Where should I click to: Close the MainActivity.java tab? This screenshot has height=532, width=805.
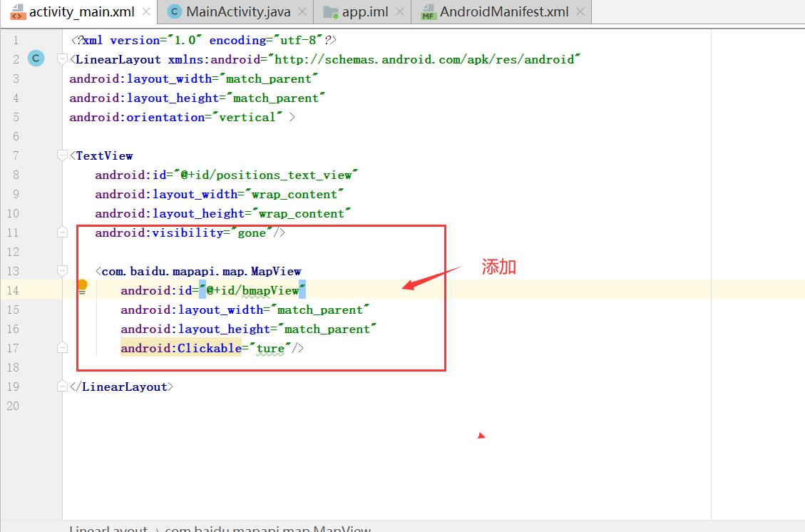pyautogui.click(x=303, y=12)
